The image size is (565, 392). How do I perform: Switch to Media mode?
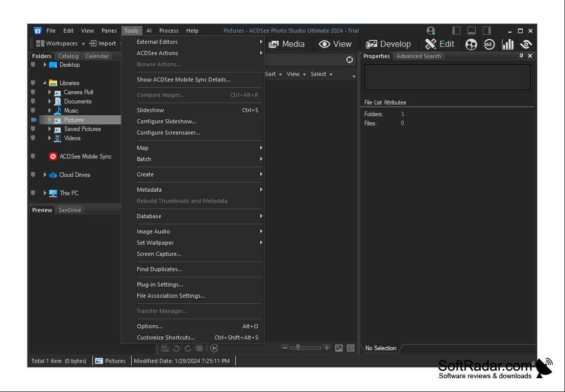[x=286, y=44]
